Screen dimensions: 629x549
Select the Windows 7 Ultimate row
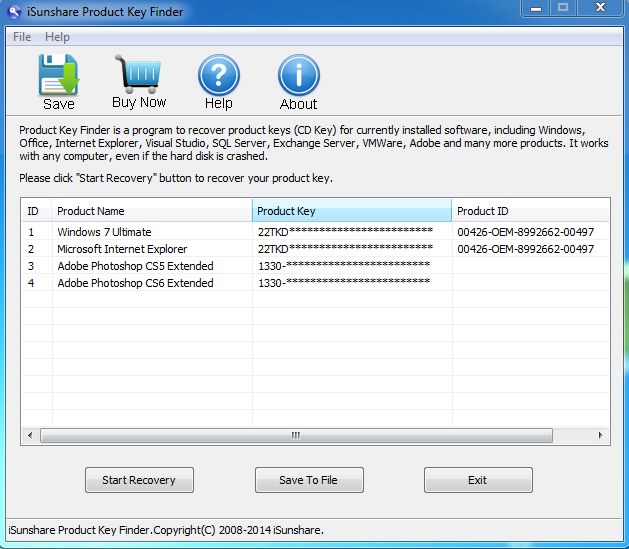(x=316, y=232)
